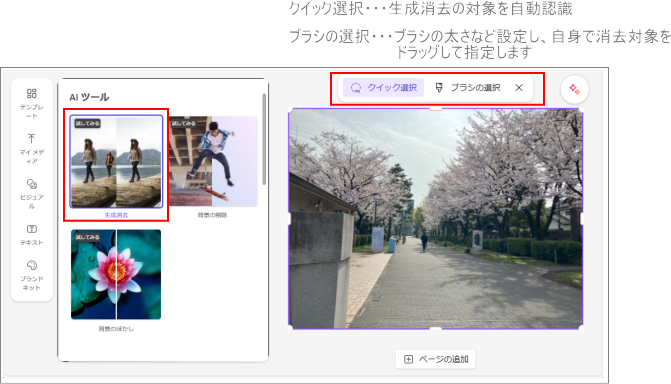The height and width of the screenshot is (384, 671).
Task: Select the 背景の削除 AI tool thumbnail
Action: pyautogui.click(x=213, y=161)
